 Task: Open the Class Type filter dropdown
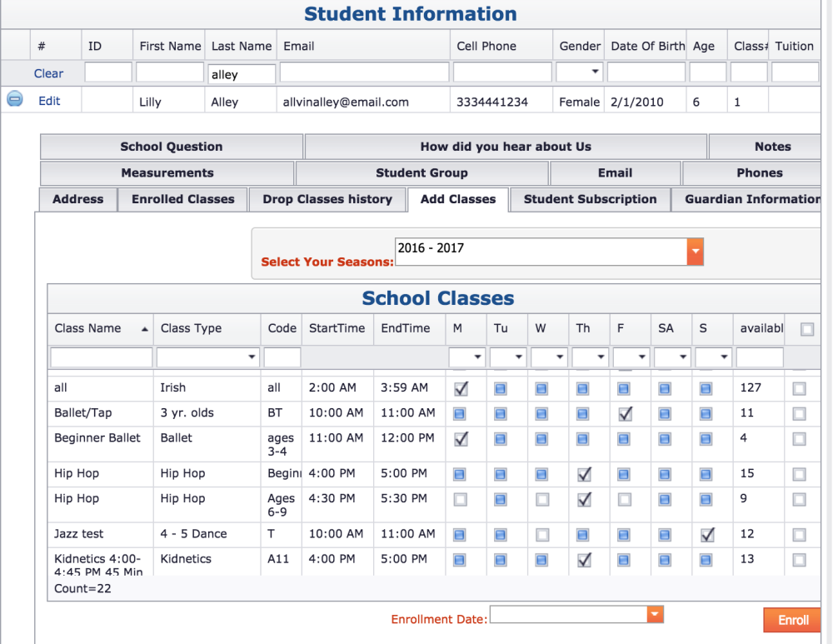252,357
